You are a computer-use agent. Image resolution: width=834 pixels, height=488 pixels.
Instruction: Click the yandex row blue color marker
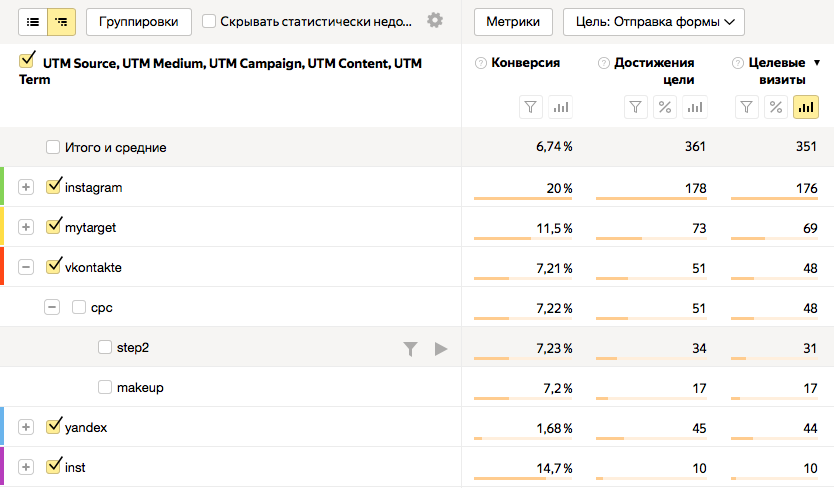point(3,427)
